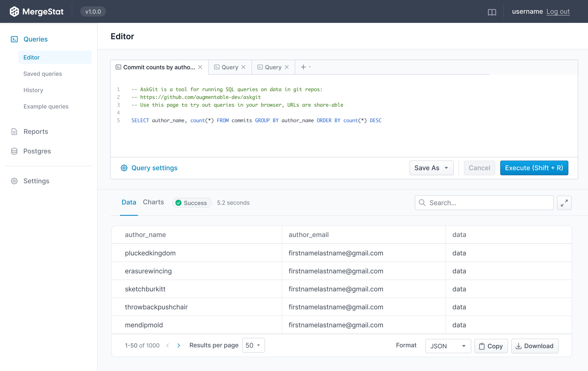Copy results using the clipboard icon
588x371 pixels.
pos(482,346)
